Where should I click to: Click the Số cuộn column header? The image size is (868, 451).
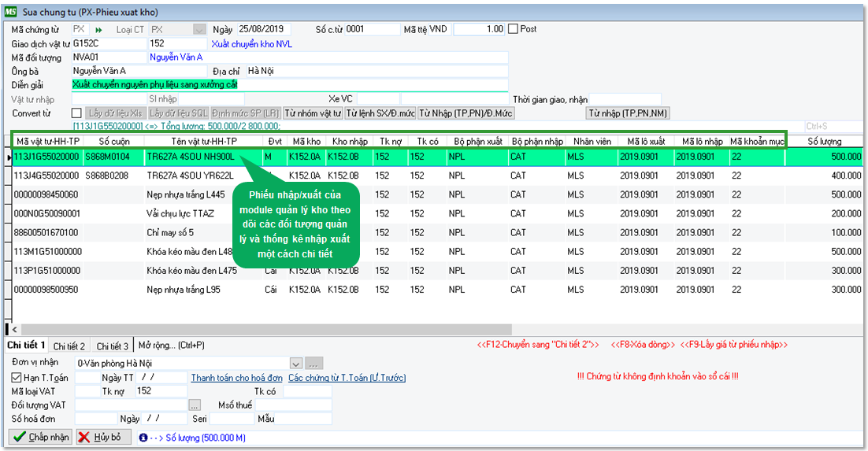pos(114,141)
